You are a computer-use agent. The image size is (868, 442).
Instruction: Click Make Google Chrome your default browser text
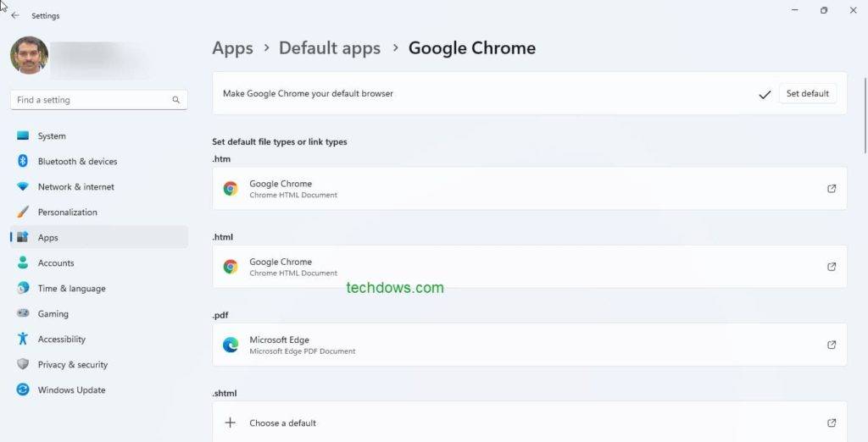click(308, 93)
